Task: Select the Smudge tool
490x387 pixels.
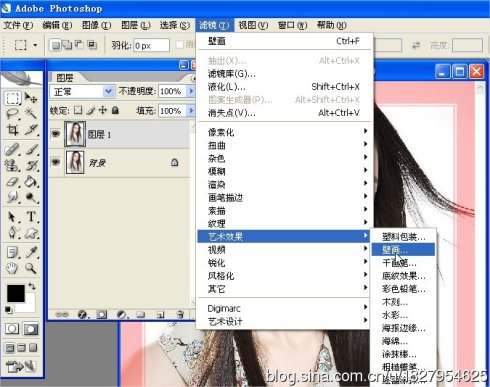Action: (x=13, y=197)
